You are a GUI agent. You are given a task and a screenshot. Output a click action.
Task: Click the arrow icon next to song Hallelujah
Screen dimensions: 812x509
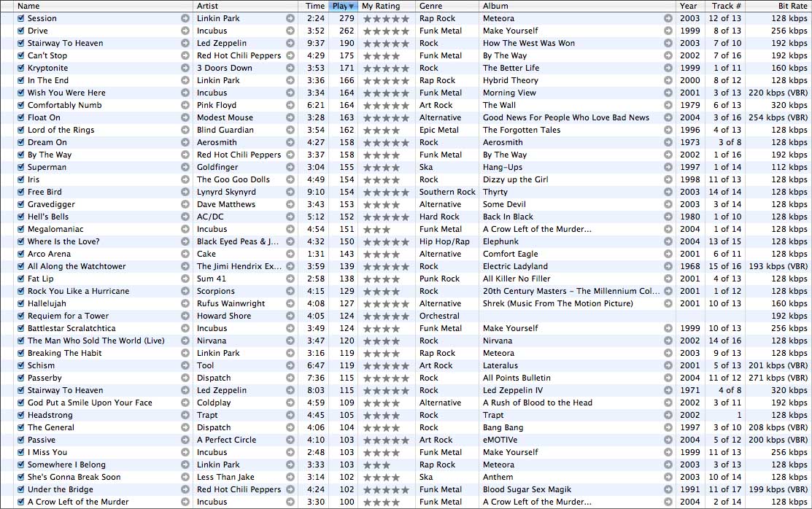[185, 303]
